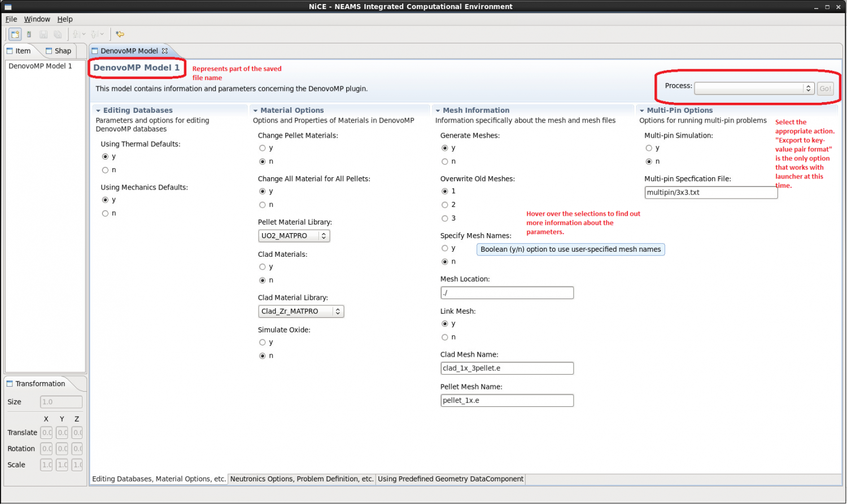The image size is (847, 504).
Task: Click the small green server icon in toolbar
Action: (x=29, y=34)
